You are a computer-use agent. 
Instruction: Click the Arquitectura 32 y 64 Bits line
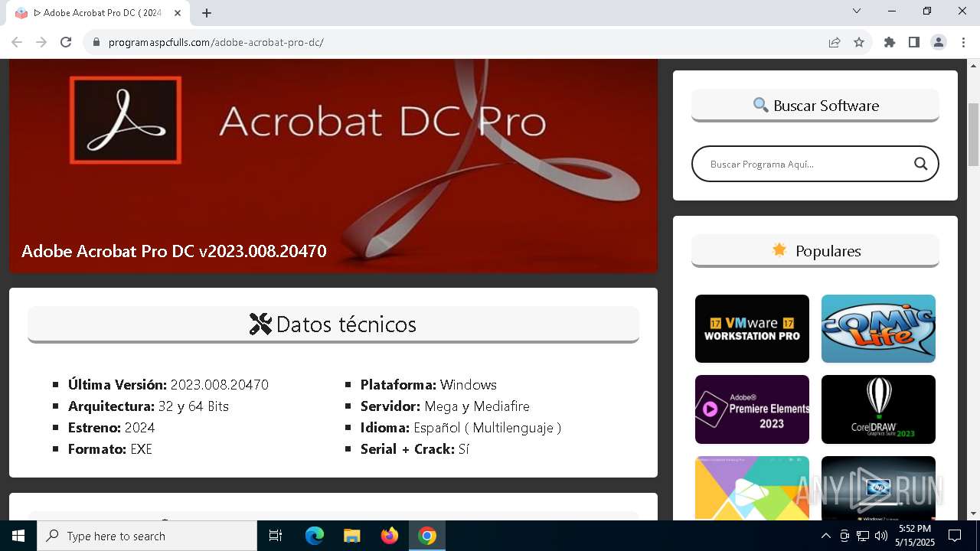(149, 406)
